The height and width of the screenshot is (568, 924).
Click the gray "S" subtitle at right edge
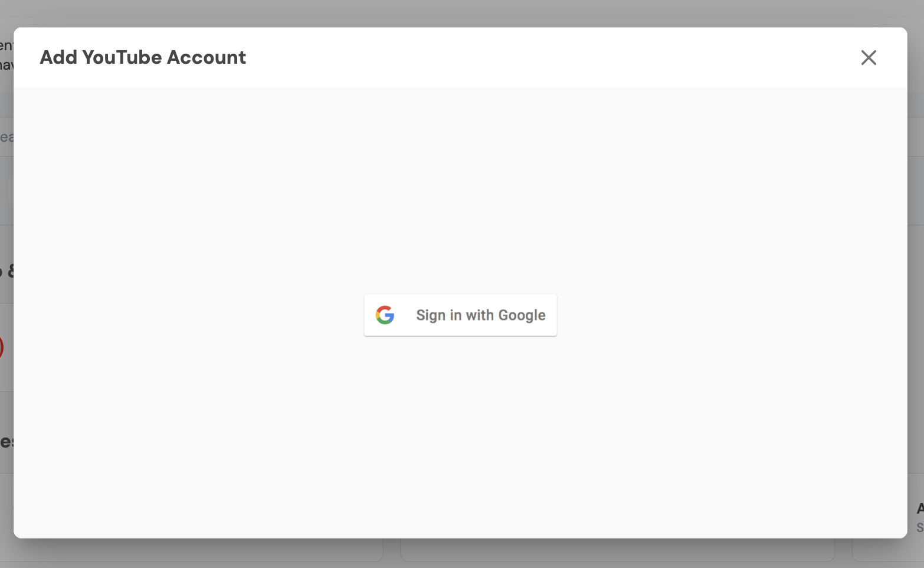pyautogui.click(x=920, y=527)
